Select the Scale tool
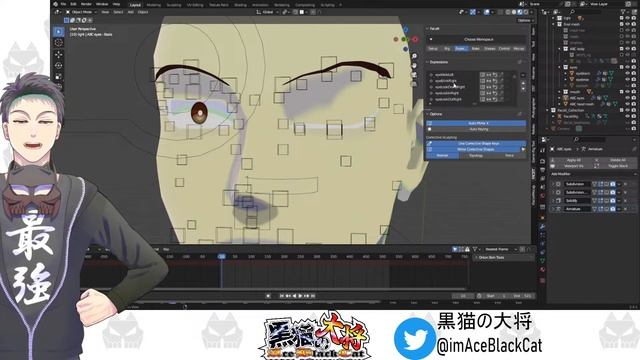Viewport: 640px width, 360px height. coord(59,76)
